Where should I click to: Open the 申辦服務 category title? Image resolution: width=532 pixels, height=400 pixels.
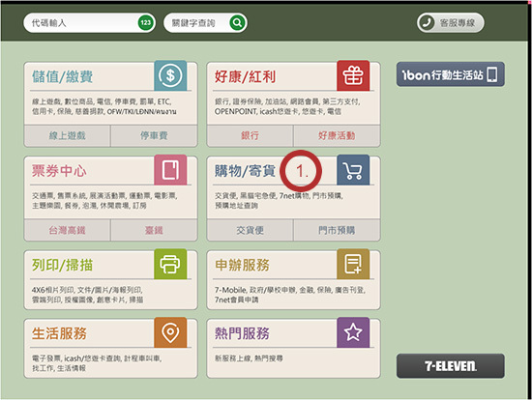[242, 265]
